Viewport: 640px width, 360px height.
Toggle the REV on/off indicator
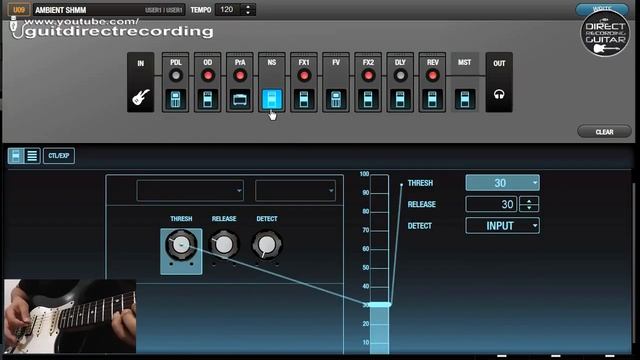pyautogui.click(x=432, y=76)
